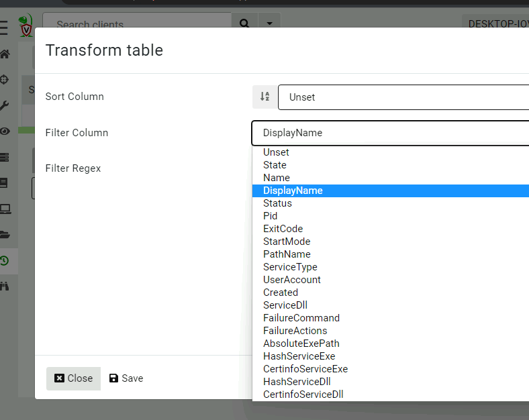Open Collected Artifacts history icon
This screenshot has width=529, height=420.
5,260
